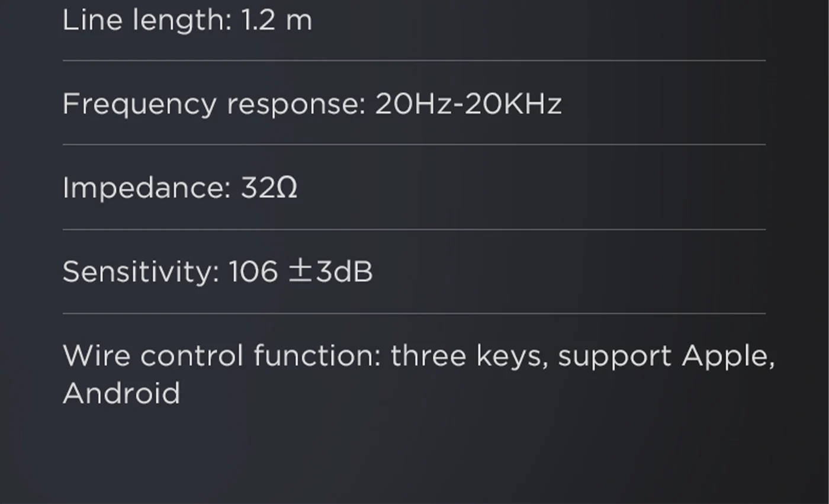Click the divider line below Sensitivity
Image resolution: width=829 pixels, height=504 pixels.
(x=414, y=313)
